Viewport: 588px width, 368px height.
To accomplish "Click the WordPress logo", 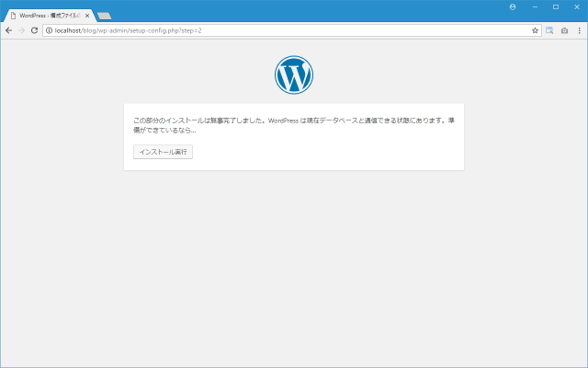I will tap(294, 75).
